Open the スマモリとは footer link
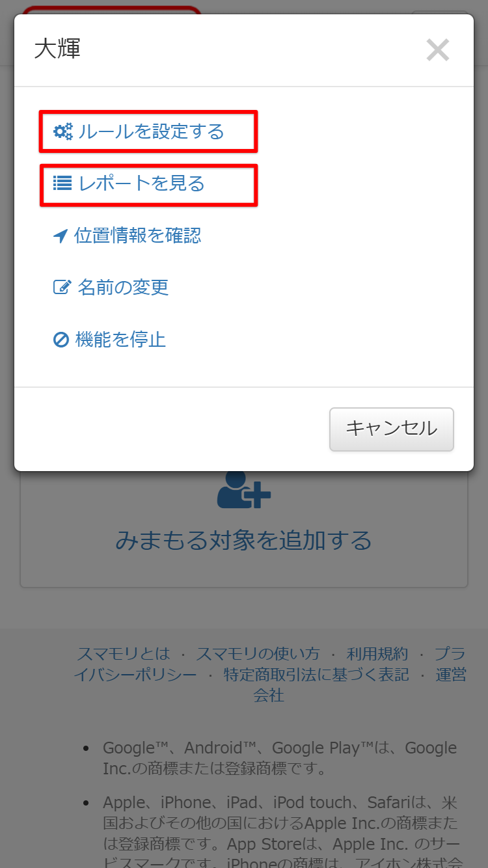Screen dimensions: 488x868 123,654
